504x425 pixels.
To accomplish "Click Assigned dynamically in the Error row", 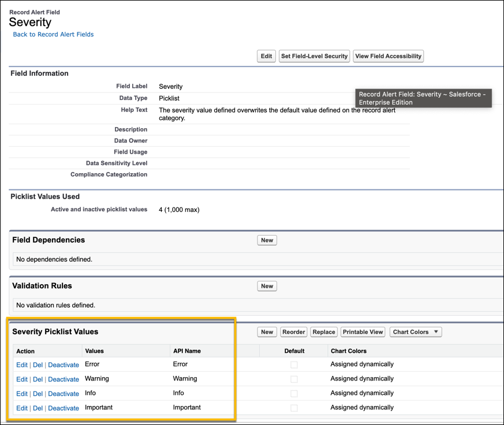I will pos(362,364).
